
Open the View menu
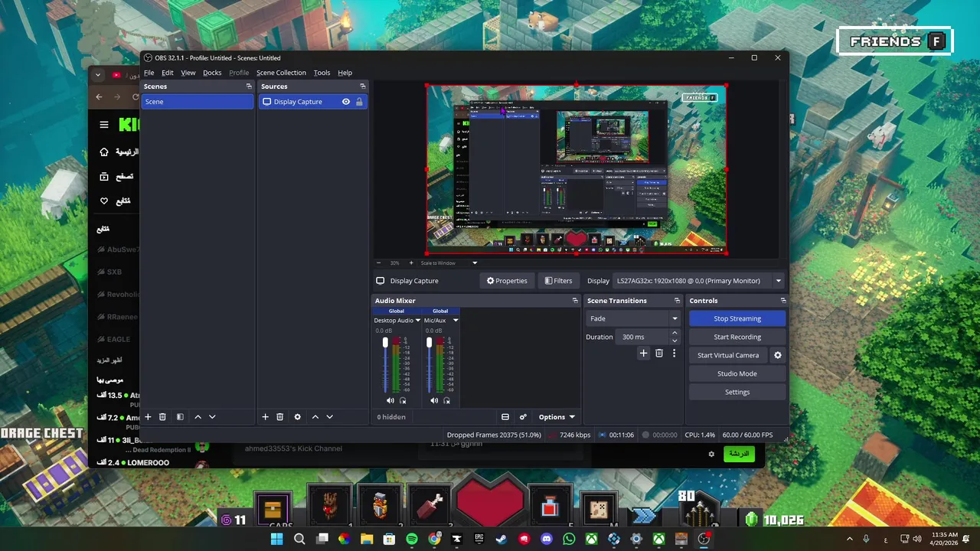click(x=188, y=73)
